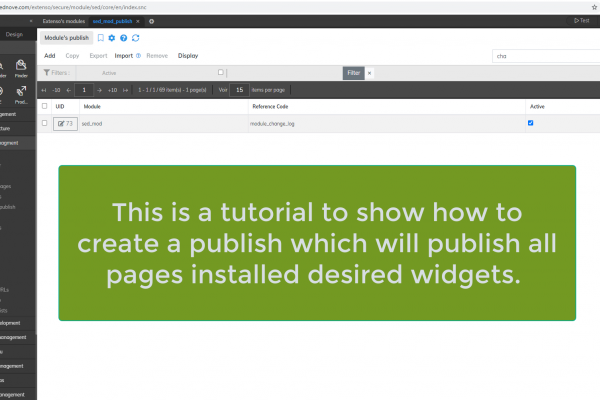
Task: Open the Display menu
Action: coord(188,56)
